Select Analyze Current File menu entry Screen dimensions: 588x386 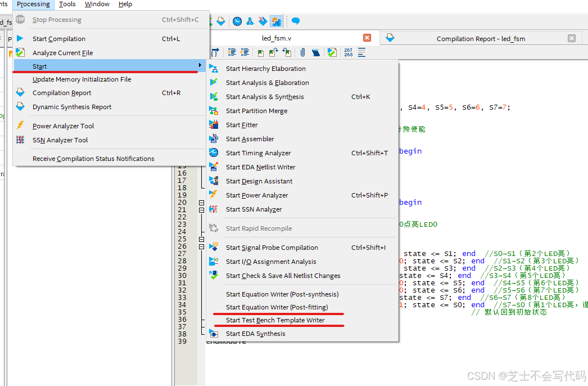click(111, 52)
